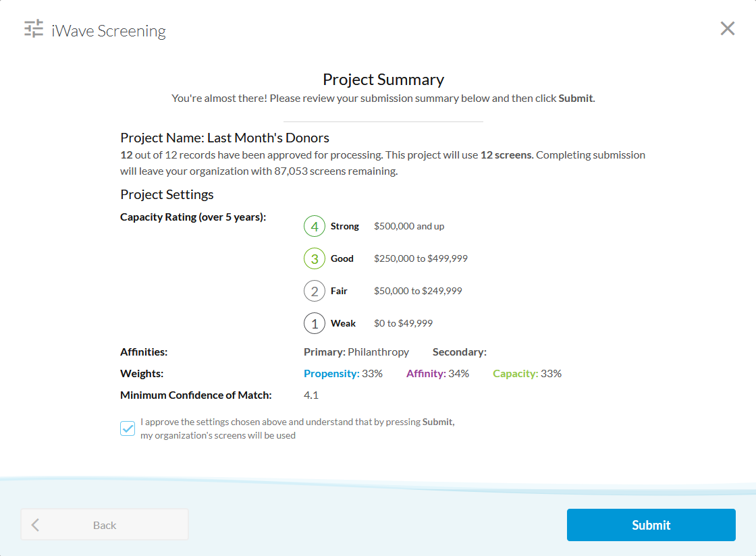Click the X close icon
Image resolution: width=756 pixels, height=556 pixels.
pos(727,28)
